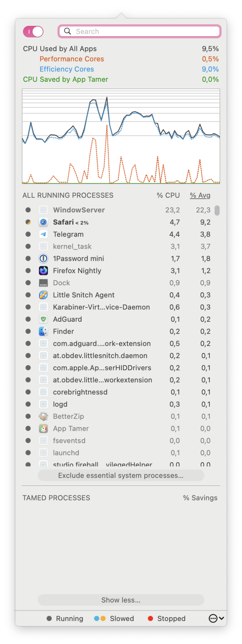This screenshot has width=242, height=644.
Task: Click the running dot beside WindowServer
Action: pos(28,210)
